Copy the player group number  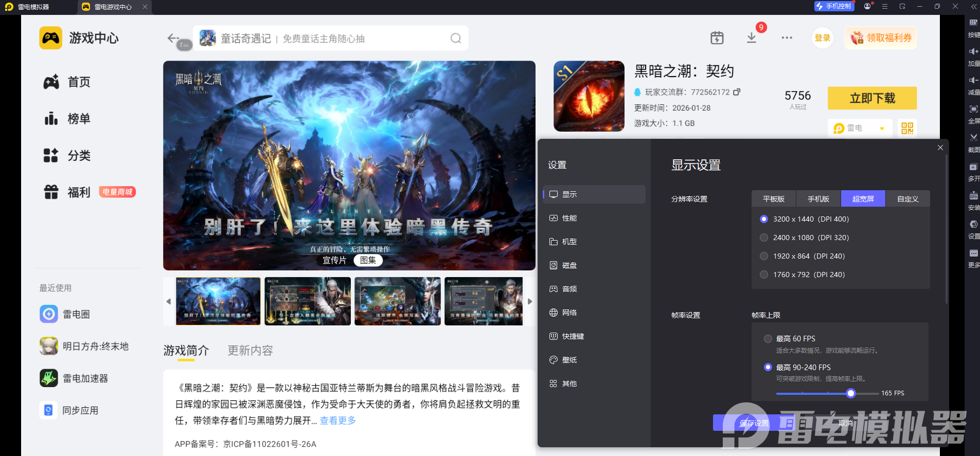click(x=737, y=92)
